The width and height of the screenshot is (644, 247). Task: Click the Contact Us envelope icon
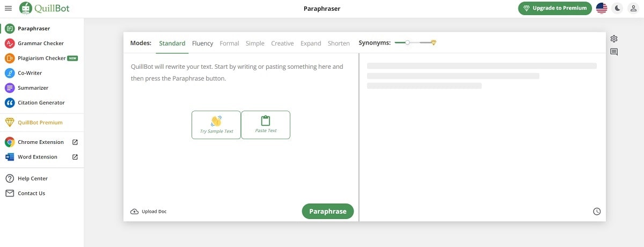tap(9, 193)
